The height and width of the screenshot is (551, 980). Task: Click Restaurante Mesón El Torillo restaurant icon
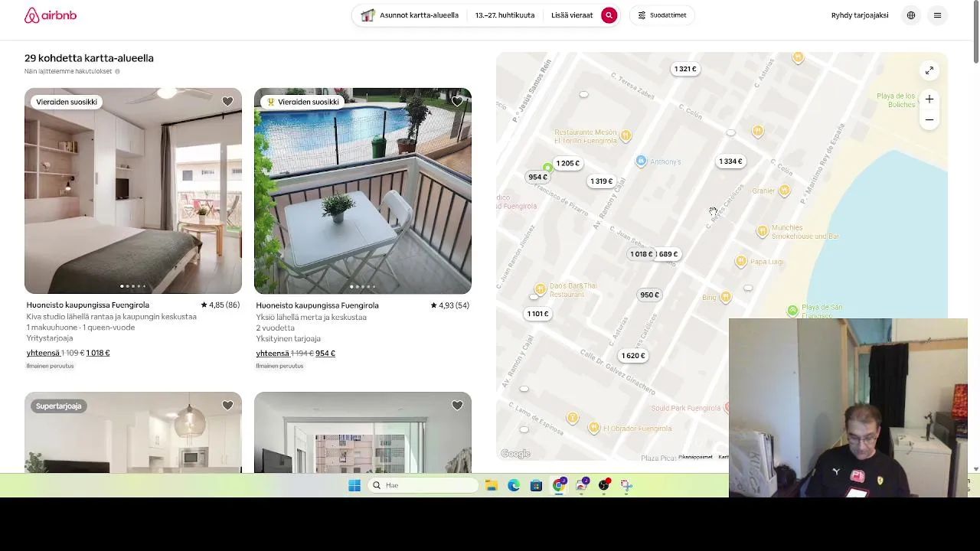pyautogui.click(x=626, y=135)
